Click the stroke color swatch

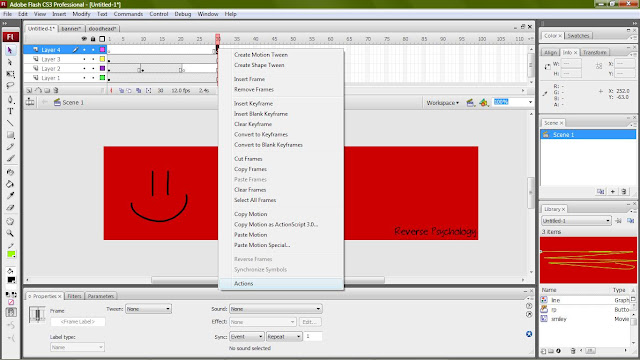11,254
